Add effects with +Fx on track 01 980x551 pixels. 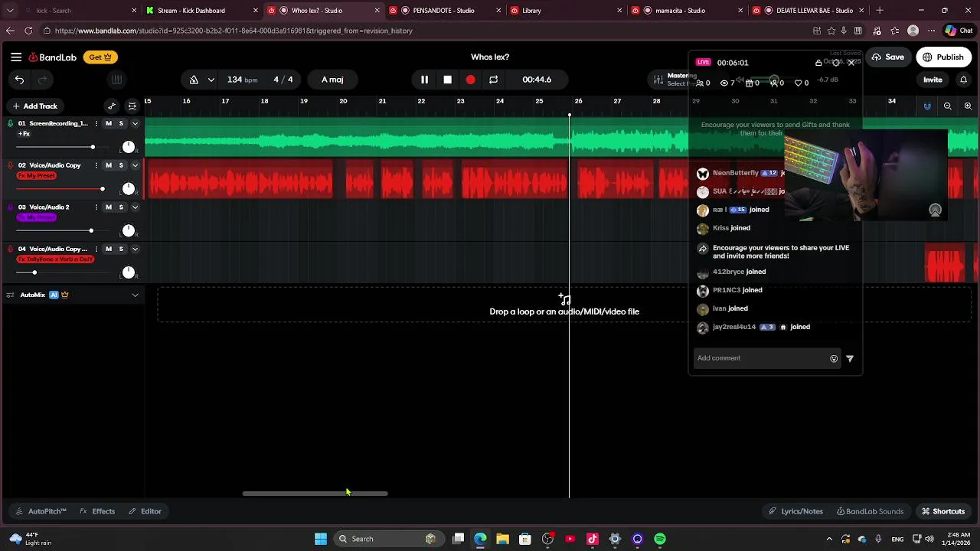[24, 134]
